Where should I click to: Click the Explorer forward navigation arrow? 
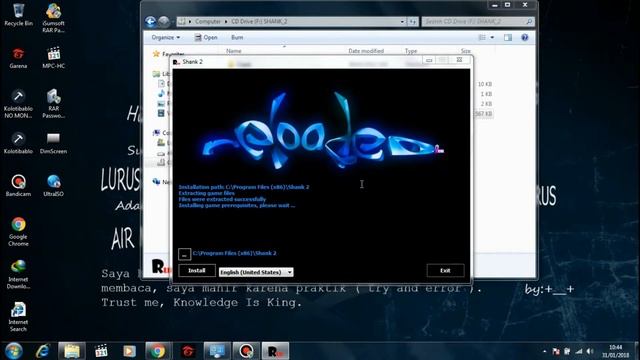[164, 21]
